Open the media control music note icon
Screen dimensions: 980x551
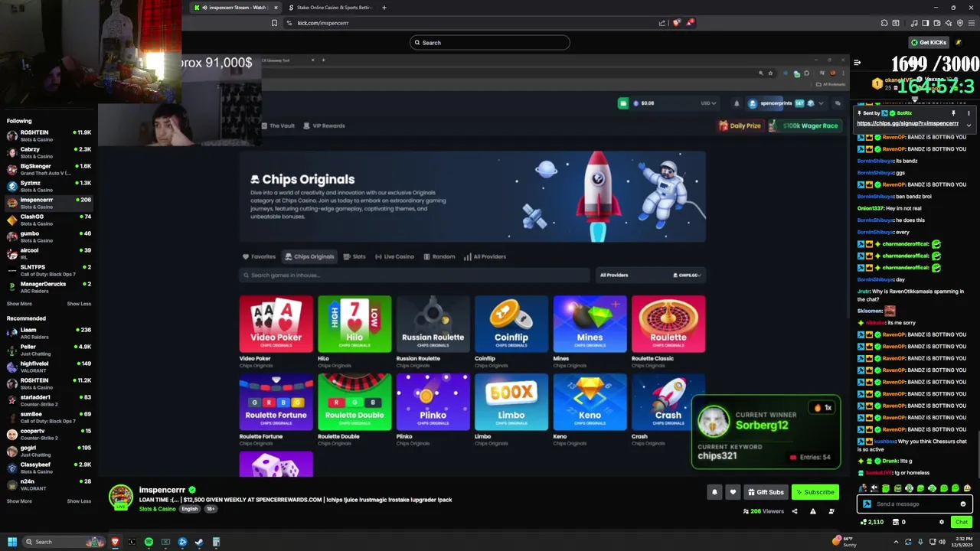(x=913, y=23)
